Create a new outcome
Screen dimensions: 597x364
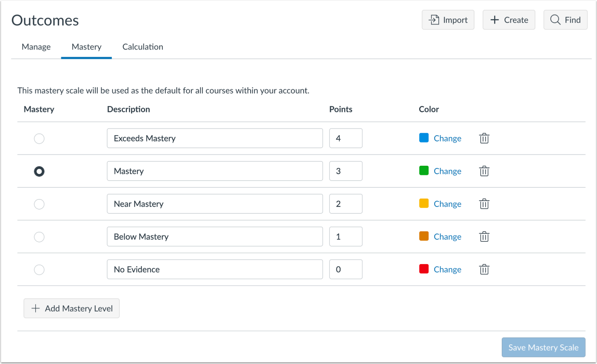(509, 20)
